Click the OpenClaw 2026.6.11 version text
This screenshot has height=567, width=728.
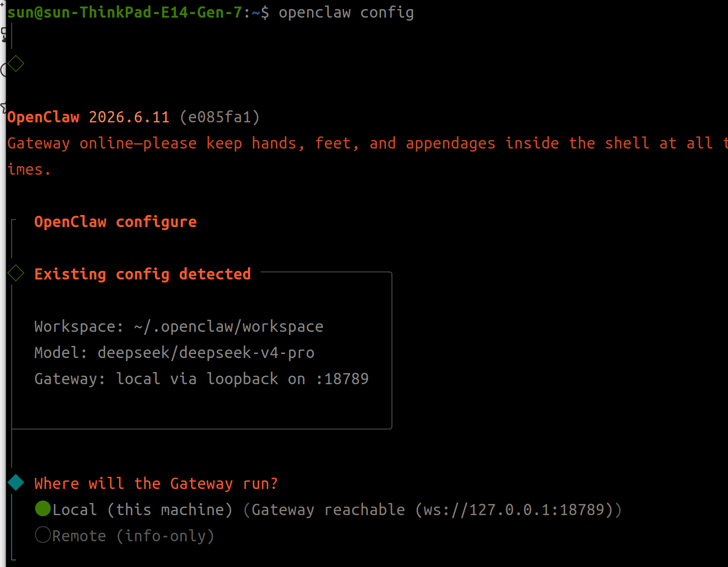click(89, 117)
